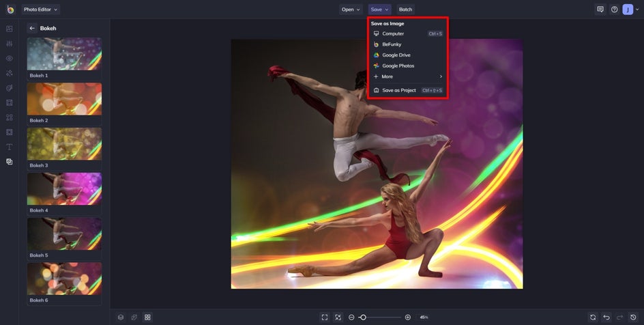Viewport: 644px width, 325px height.
Task: Apply the Bokeh 6 texture thumbnail
Action: (x=65, y=279)
